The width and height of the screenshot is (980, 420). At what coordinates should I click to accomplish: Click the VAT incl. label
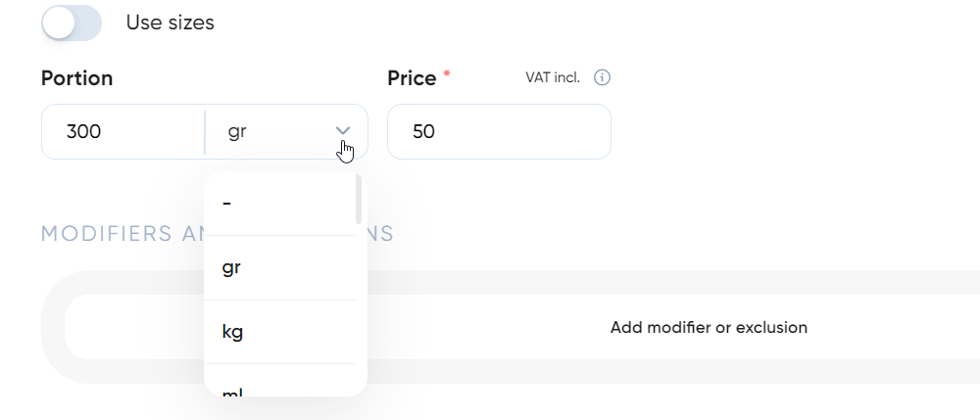[x=553, y=77]
